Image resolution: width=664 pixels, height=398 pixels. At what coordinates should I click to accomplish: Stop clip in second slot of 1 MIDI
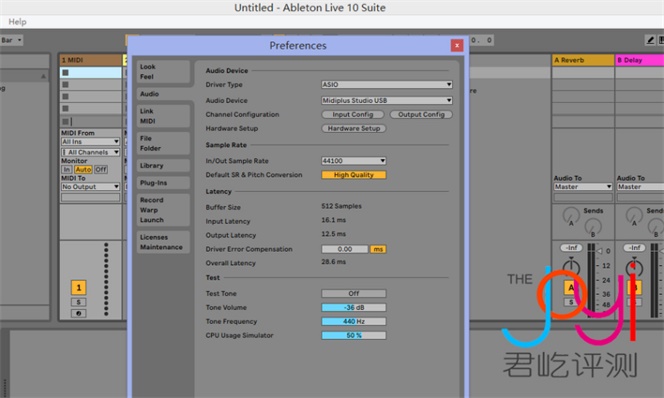[x=65, y=85]
